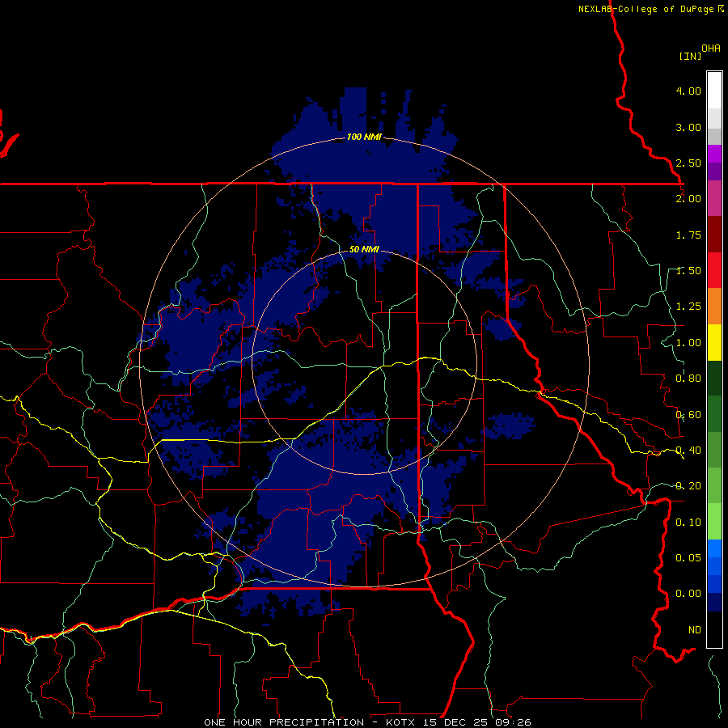This screenshot has width=728, height=728.
Task: Click the ND legend label
Action: pyautogui.click(x=695, y=630)
